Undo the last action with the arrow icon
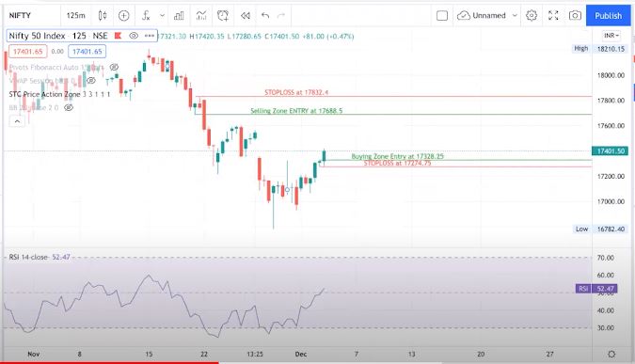 (265, 16)
